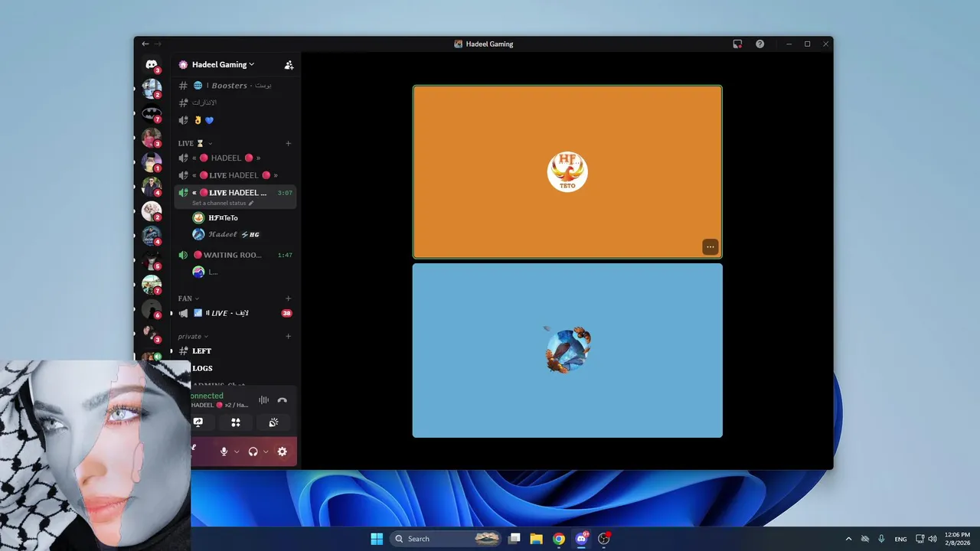The height and width of the screenshot is (551, 980).
Task: Open microphone input options arrow
Action: click(x=237, y=452)
